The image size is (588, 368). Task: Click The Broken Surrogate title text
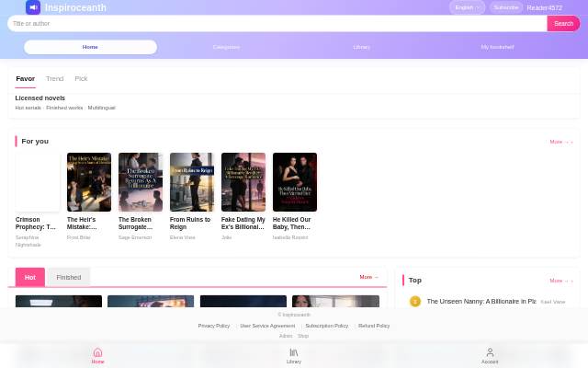tap(135, 224)
